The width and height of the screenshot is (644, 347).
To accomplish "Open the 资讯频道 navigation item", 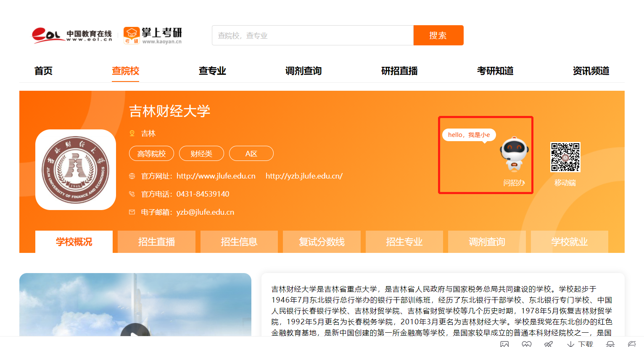I will point(591,71).
